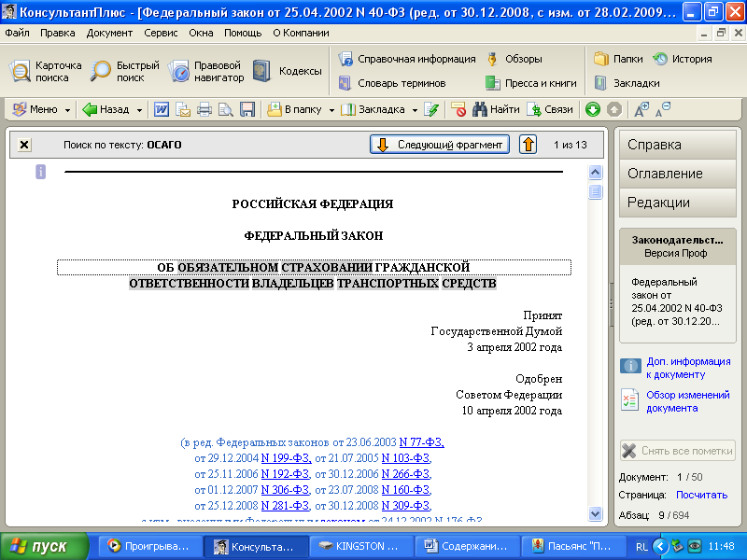Open История history
Image resolution: width=747 pixels, height=560 pixels.
coord(683,59)
